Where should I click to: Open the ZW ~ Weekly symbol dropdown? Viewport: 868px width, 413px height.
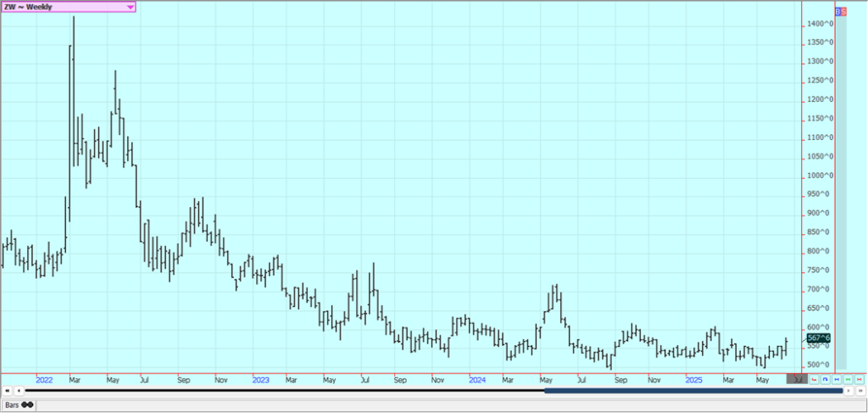click(68, 7)
